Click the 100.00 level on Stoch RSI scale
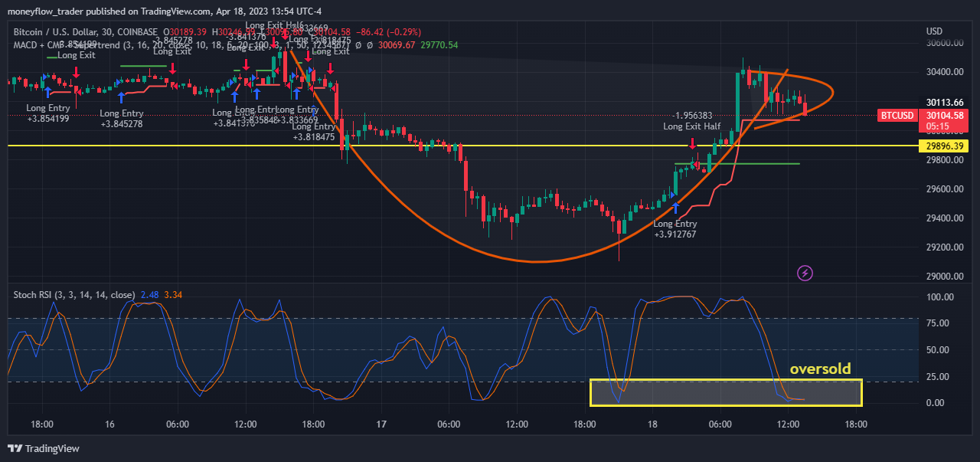This screenshot has height=462, width=980. tap(939, 297)
